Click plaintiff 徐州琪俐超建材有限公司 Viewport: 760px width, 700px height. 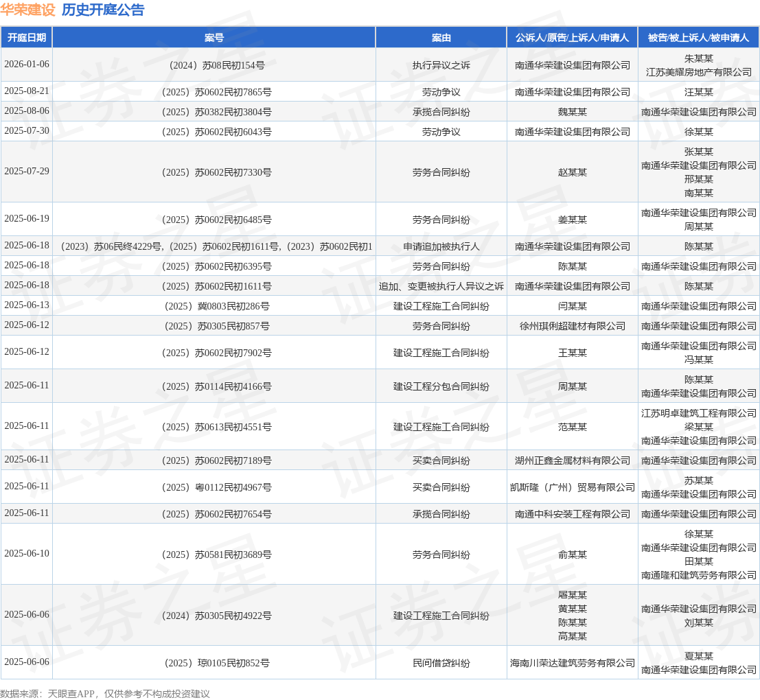click(x=572, y=326)
